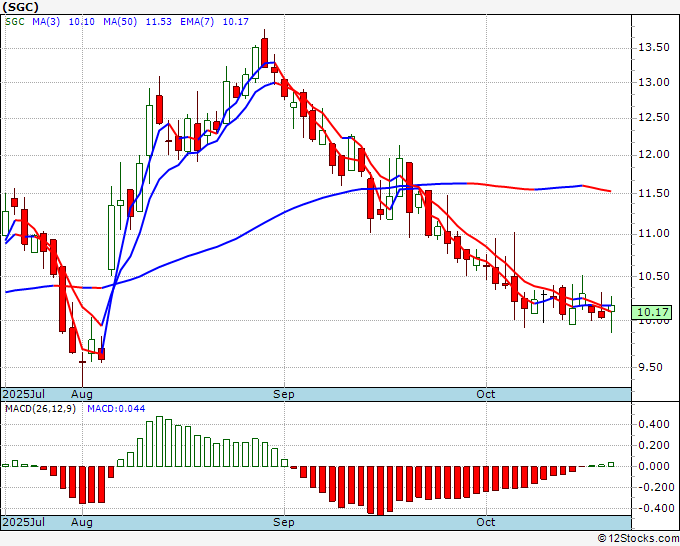Screen dimensions: 680x546
Task: Click the 11.00 price axis label
Action: 654,234
